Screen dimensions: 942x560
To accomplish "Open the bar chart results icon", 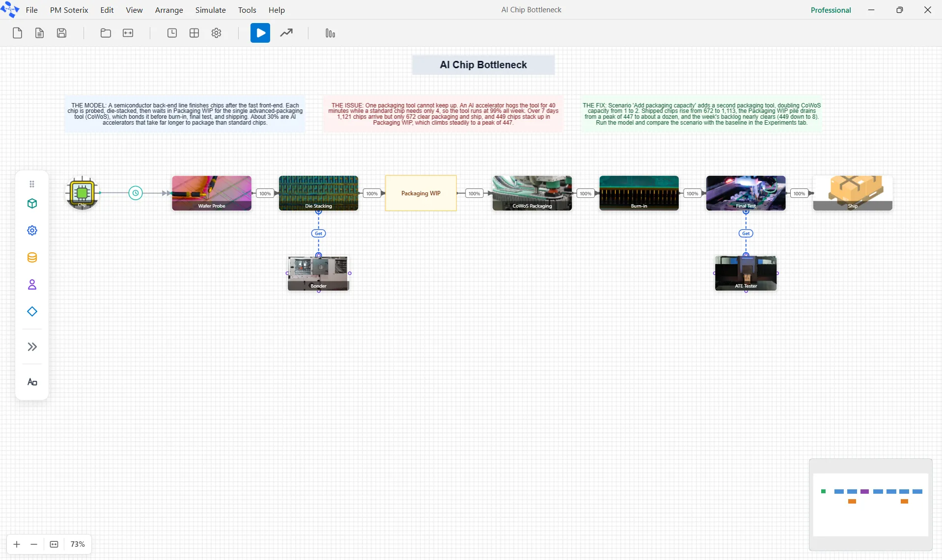I will coord(330,33).
